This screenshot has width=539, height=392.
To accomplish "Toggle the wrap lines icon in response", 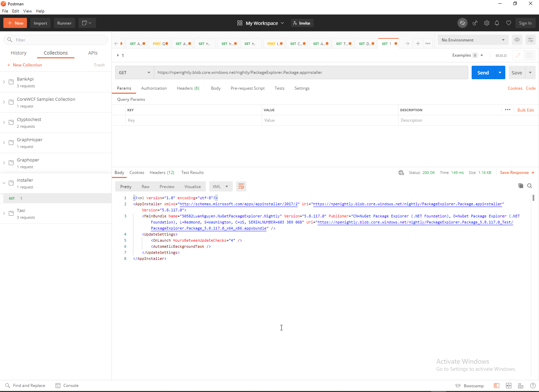I will tap(241, 186).
